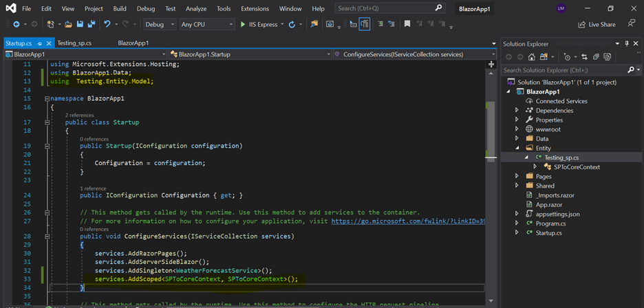Click the Undo arrow in the toolbar
The height and width of the screenshot is (308, 644).
click(x=107, y=25)
